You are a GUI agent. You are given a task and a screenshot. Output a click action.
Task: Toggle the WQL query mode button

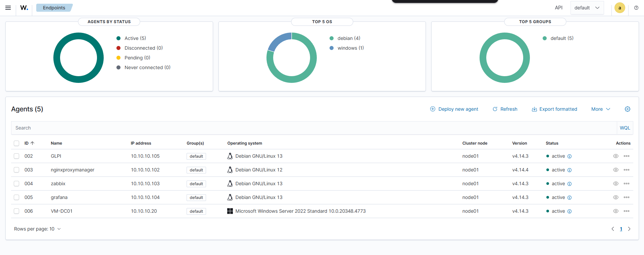(x=625, y=128)
